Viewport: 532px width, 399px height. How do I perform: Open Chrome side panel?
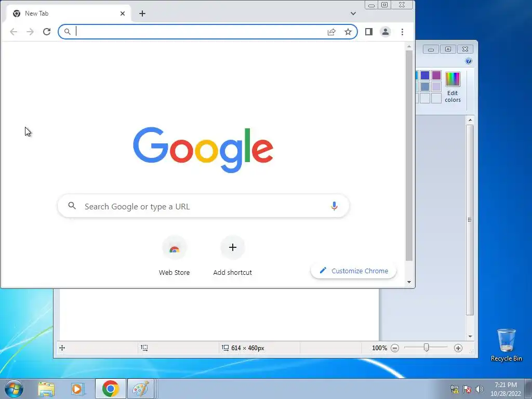point(369,32)
